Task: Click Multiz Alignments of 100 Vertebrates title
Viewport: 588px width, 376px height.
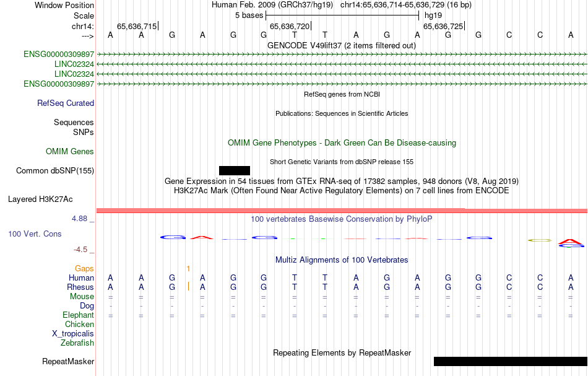Action: click(x=342, y=260)
